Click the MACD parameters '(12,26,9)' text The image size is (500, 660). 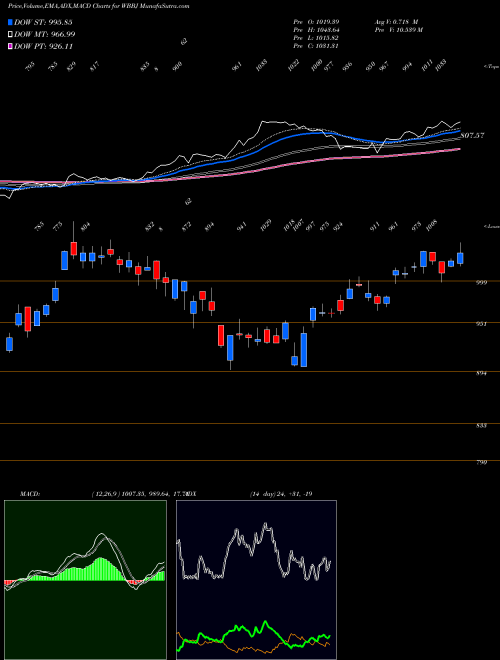coord(104,494)
